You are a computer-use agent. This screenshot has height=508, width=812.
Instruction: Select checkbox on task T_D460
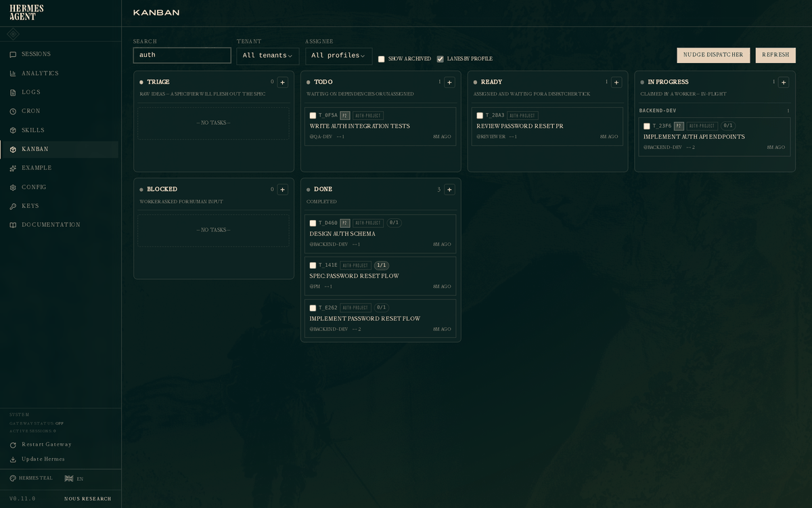tap(313, 223)
